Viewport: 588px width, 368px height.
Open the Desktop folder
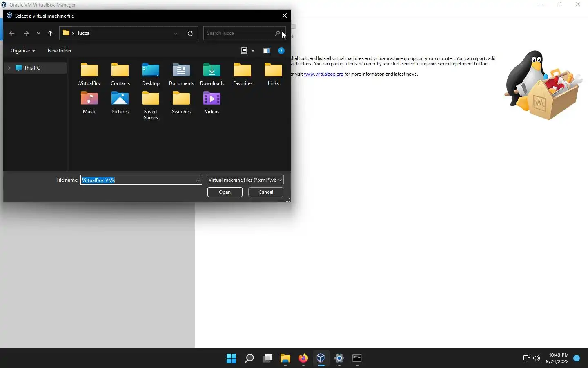click(x=151, y=74)
